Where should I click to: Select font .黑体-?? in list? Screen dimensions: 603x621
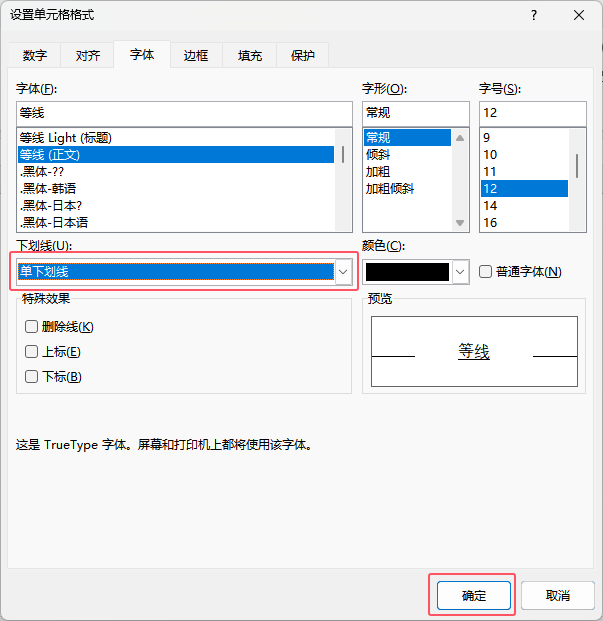point(176,172)
